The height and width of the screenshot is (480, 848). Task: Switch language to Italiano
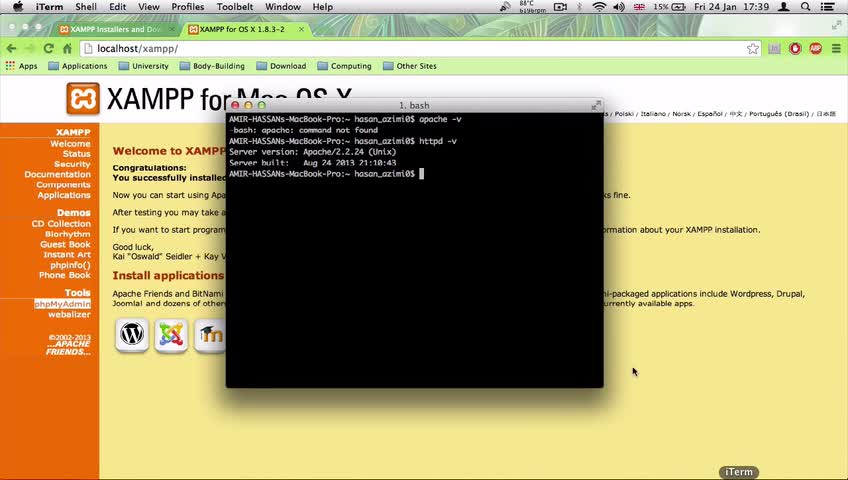tap(653, 114)
